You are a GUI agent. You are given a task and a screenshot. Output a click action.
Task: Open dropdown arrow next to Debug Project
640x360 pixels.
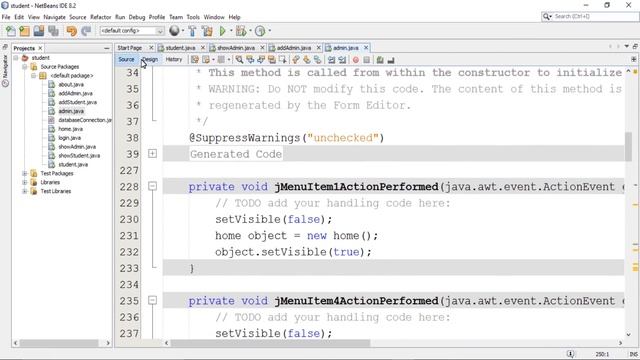point(250,31)
